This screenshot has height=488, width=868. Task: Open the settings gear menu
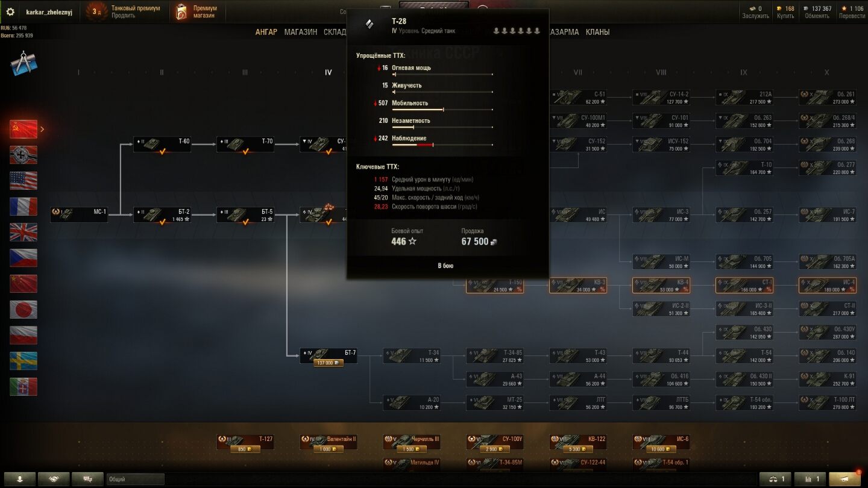coord(10,11)
